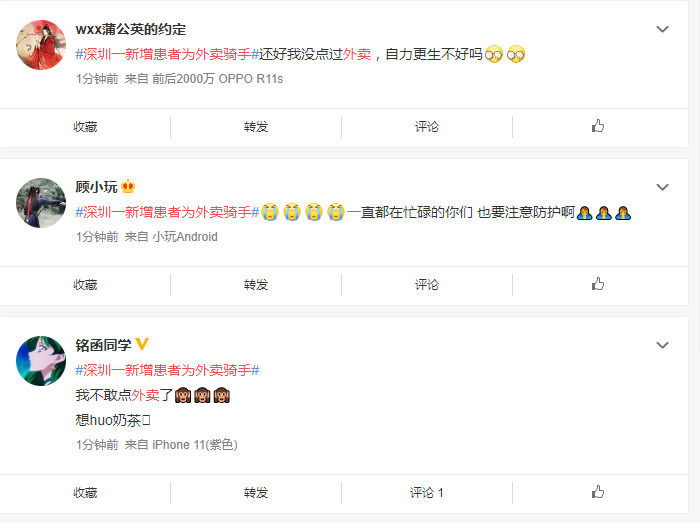Like the post by 顾小玩
The width and height of the screenshot is (700, 523).
pos(598,284)
